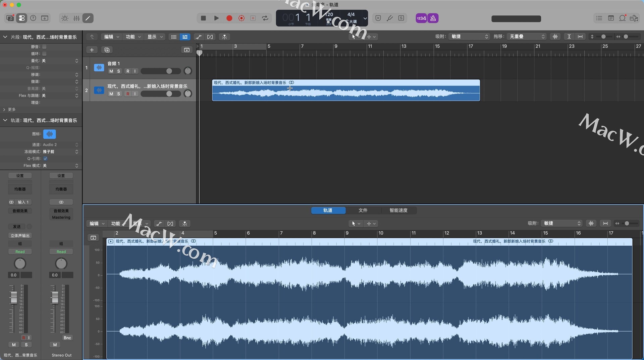644x360 pixels.
Task: Click the 均衡器 button on first channel strip
Action: (x=20, y=189)
